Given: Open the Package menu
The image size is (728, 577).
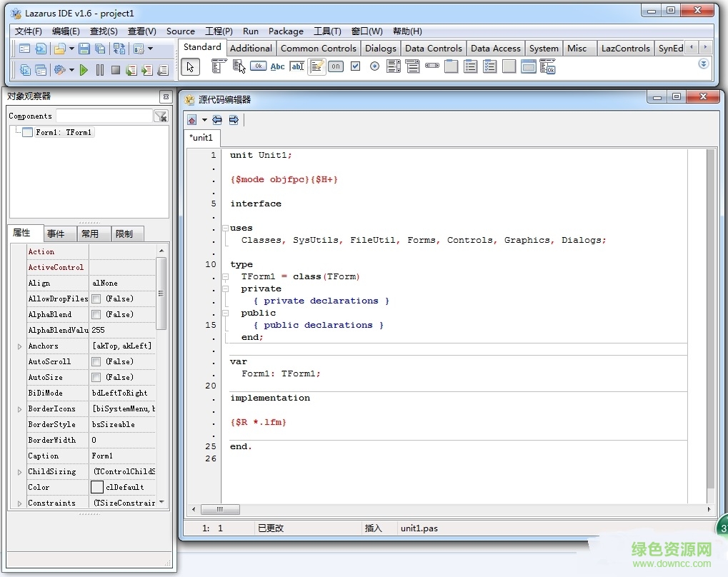Looking at the screenshot, I should tap(286, 31).
